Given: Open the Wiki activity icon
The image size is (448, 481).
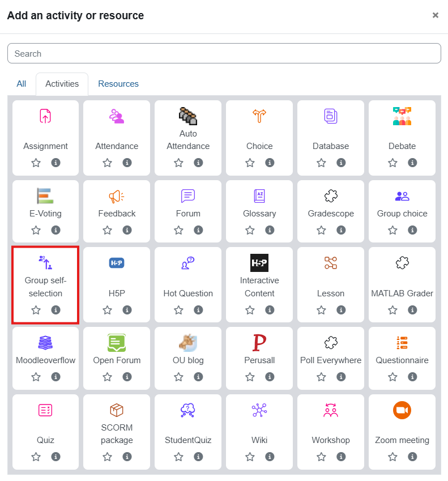Looking at the screenshot, I should point(259,410).
